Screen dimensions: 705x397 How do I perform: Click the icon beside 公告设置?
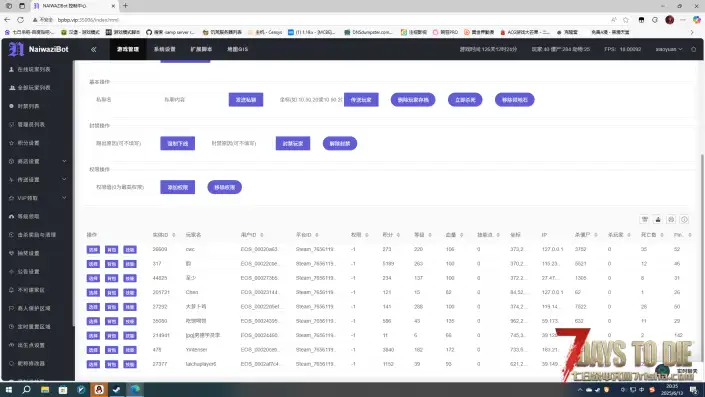point(11,272)
